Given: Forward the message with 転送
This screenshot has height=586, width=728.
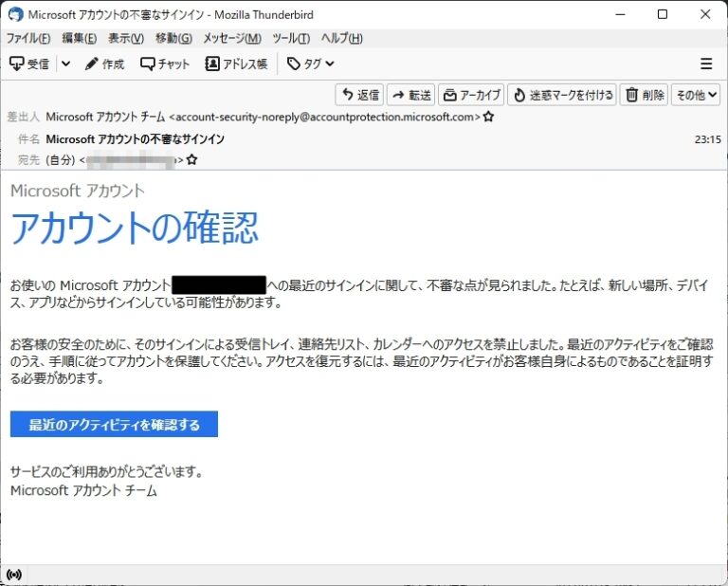Looking at the screenshot, I should click(410, 95).
